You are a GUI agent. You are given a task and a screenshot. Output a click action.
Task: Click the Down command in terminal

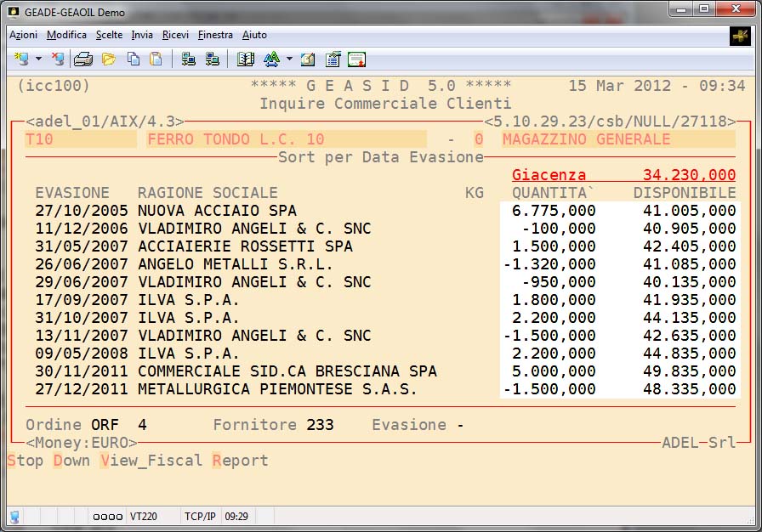pos(71,461)
